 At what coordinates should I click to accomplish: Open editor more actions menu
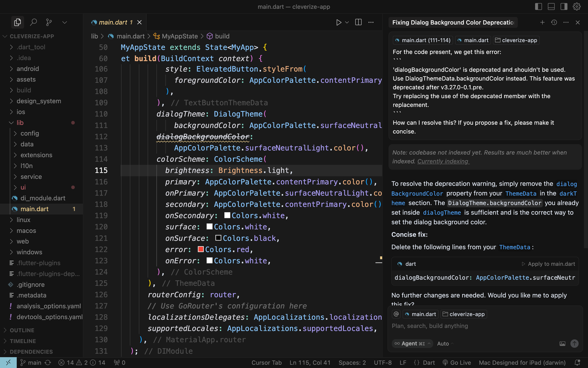371,22
